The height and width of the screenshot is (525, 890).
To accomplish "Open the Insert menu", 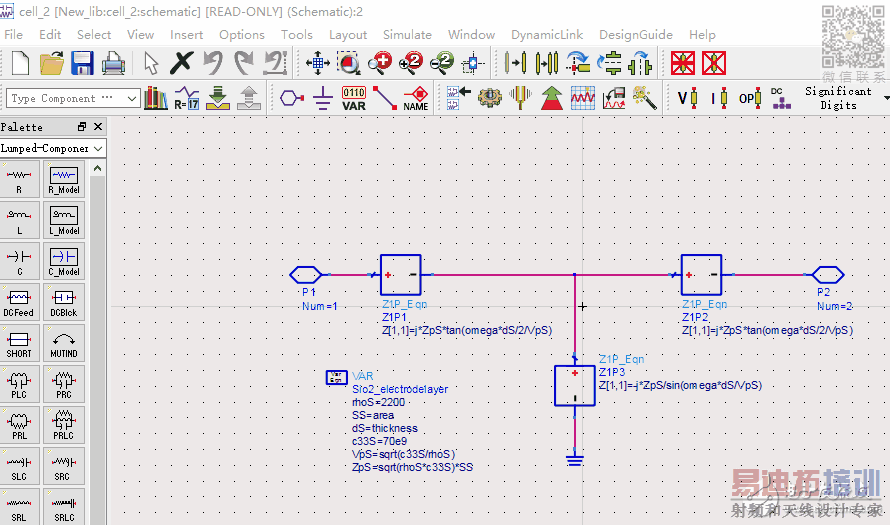I will 186,35.
